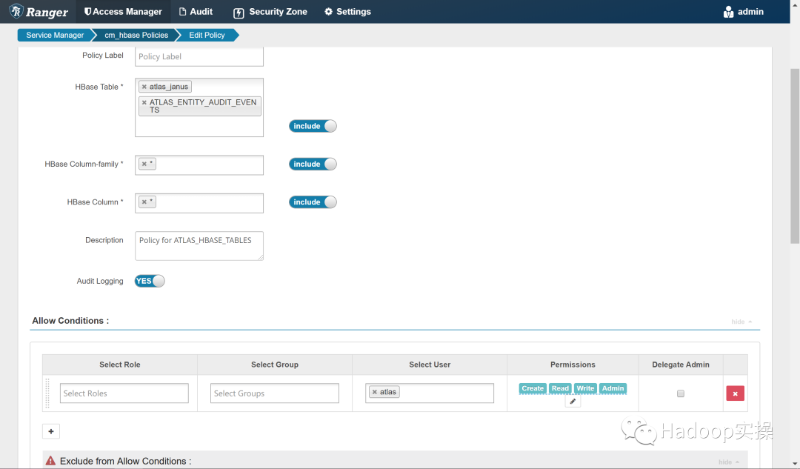This screenshot has height=469, width=800.
Task: Go to cm_hbase Policies breadcrumb
Action: point(136,35)
